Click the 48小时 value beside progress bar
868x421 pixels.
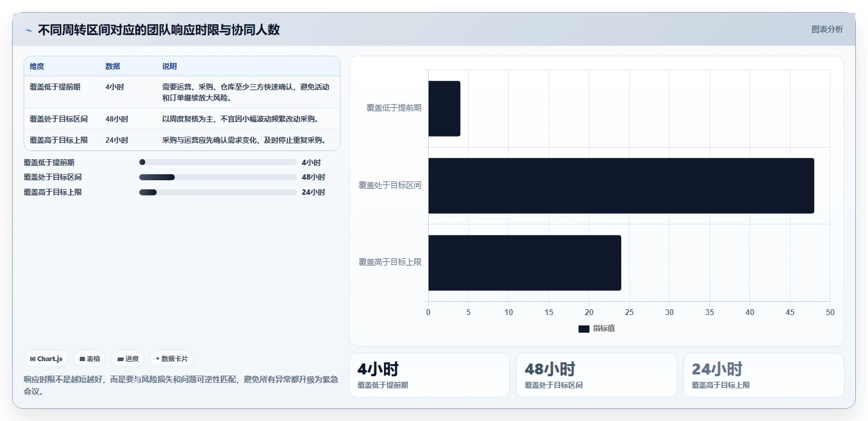[x=313, y=177]
